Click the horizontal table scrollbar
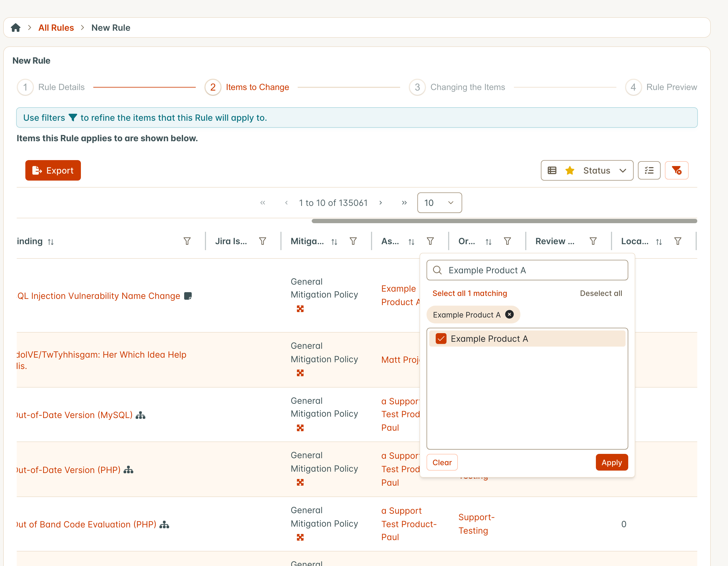 (x=504, y=221)
